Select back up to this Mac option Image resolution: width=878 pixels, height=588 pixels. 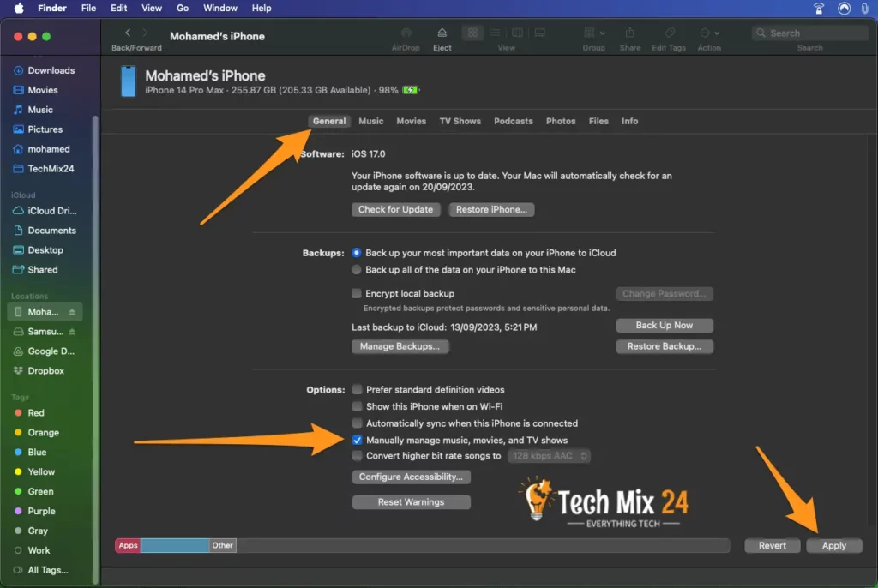click(356, 270)
